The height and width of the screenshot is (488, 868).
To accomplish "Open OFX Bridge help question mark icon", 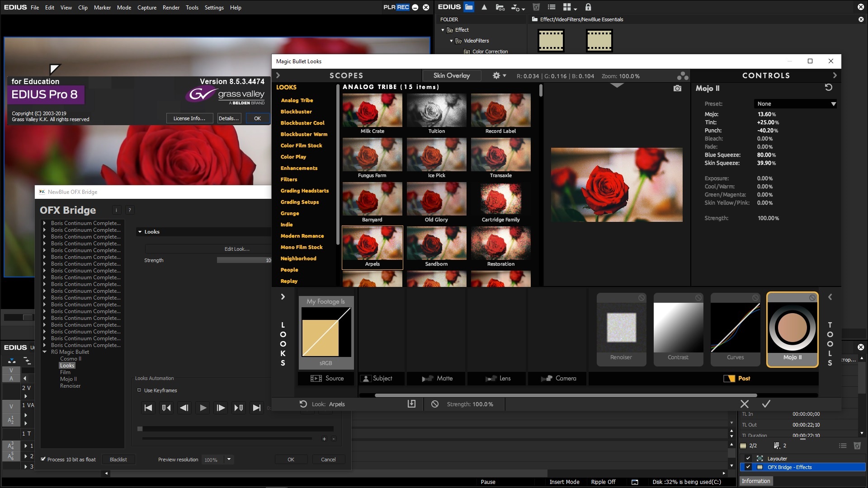I will pyautogui.click(x=130, y=210).
